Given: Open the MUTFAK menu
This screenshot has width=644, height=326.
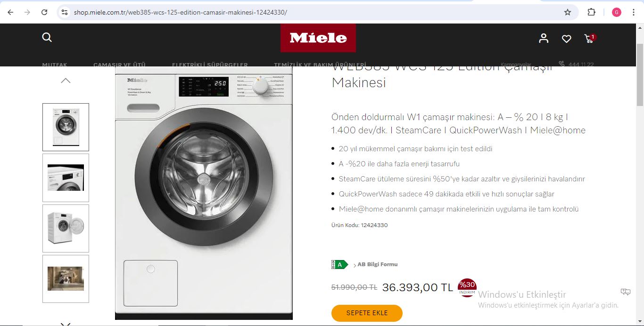Looking at the screenshot, I should click(x=55, y=65).
